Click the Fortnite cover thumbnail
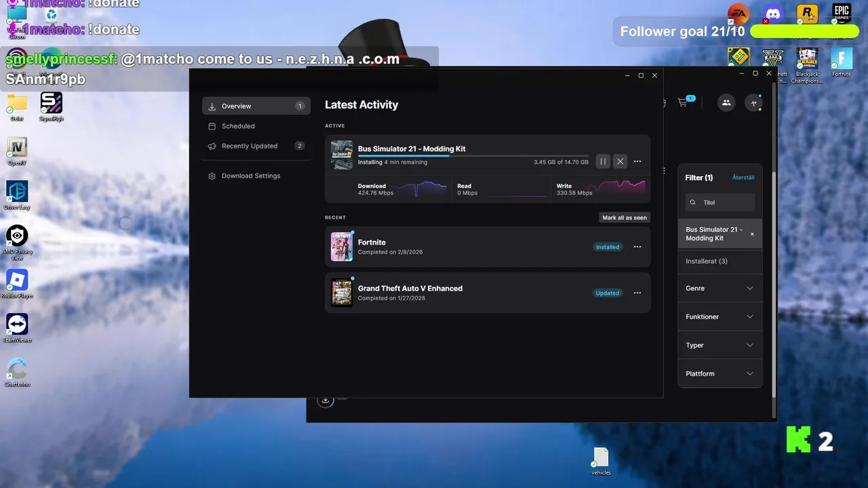The height and width of the screenshot is (488, 868). [x=342, y=247]
